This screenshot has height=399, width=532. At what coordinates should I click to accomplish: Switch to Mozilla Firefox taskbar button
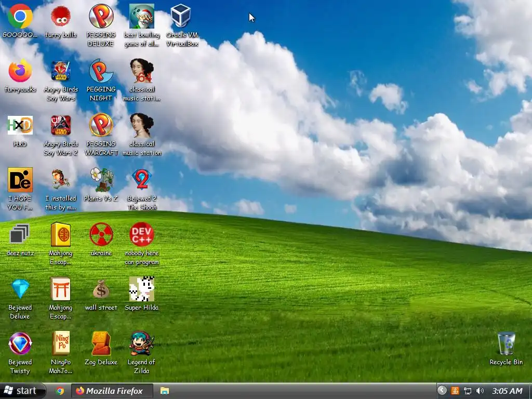pyautogui.click(x=112, y=391)
